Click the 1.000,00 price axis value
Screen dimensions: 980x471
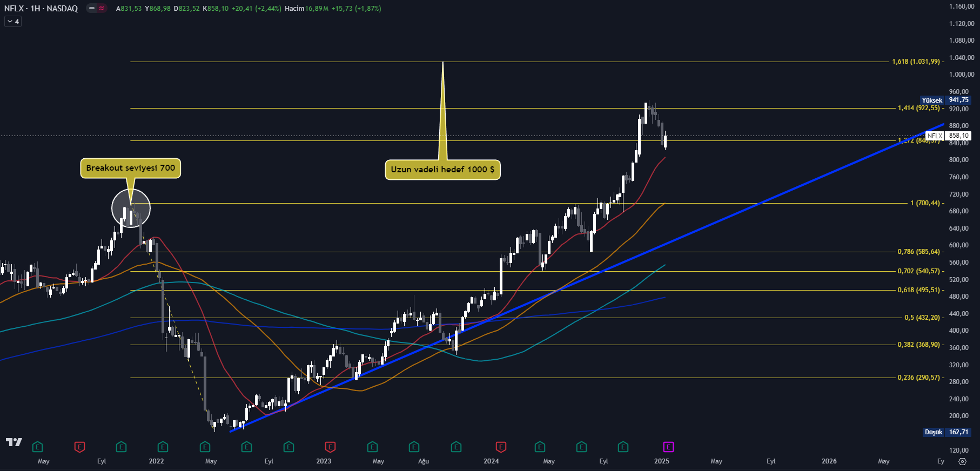pos(962,75)
